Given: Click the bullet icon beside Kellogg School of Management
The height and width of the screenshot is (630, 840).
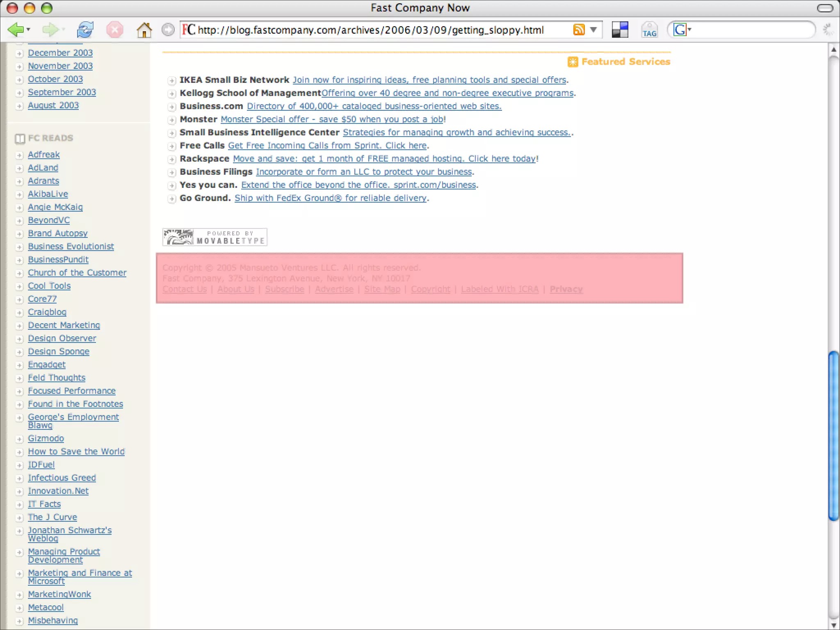Looking at the screenshot, I should (x=172, y=94).
